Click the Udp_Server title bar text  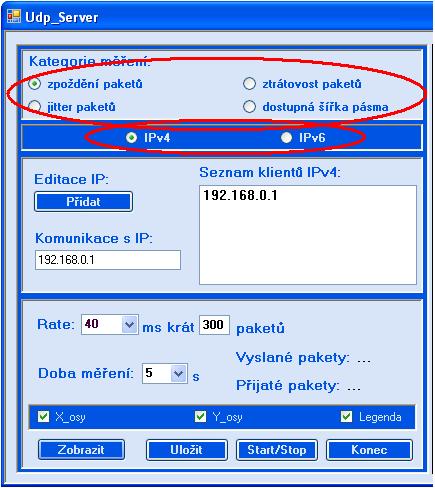pyautogui.click(x=62, y=17)
